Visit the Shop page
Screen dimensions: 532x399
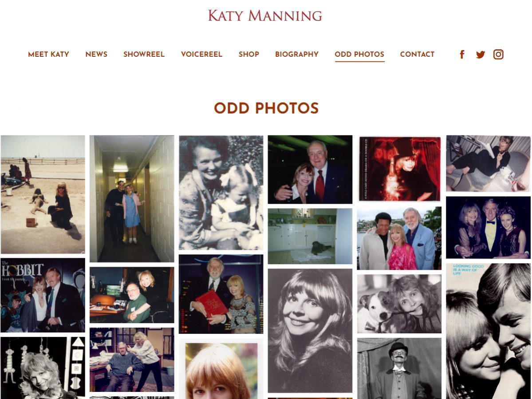(249, 54)
